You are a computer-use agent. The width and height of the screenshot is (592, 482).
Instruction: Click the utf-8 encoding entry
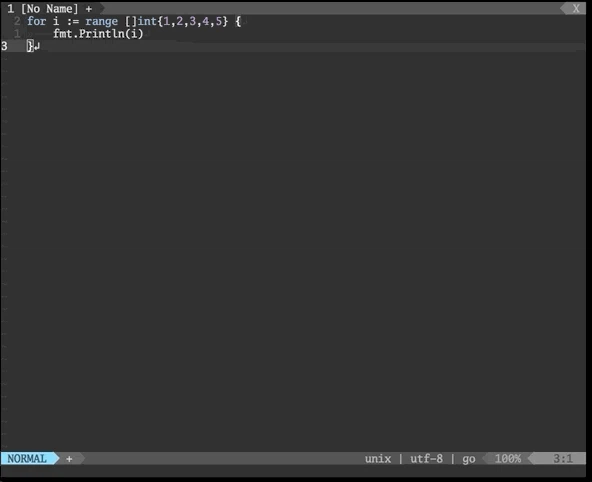[x=426, y=459]
